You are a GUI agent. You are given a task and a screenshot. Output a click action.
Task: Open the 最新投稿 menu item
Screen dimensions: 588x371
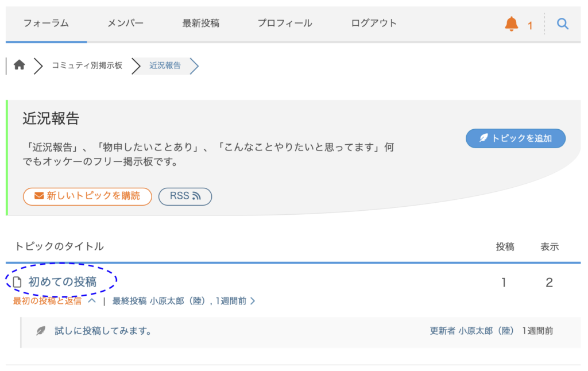[x=200, y=24]
